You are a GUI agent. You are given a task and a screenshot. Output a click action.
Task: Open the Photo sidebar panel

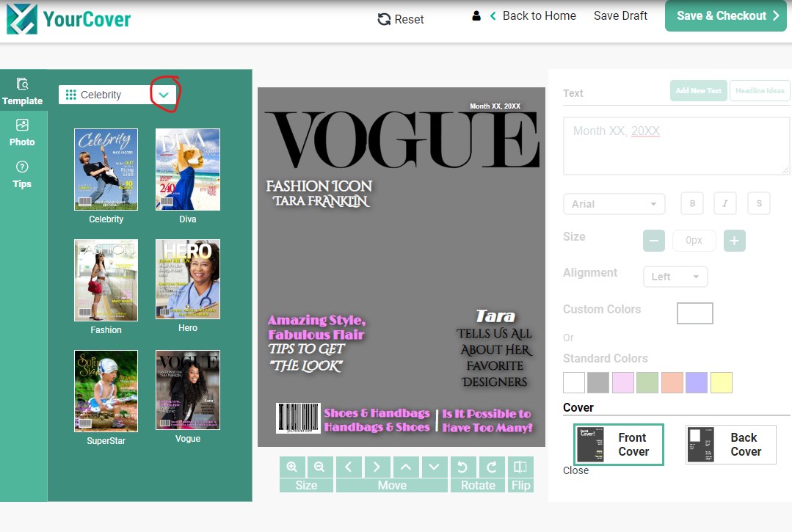[22, 134]
